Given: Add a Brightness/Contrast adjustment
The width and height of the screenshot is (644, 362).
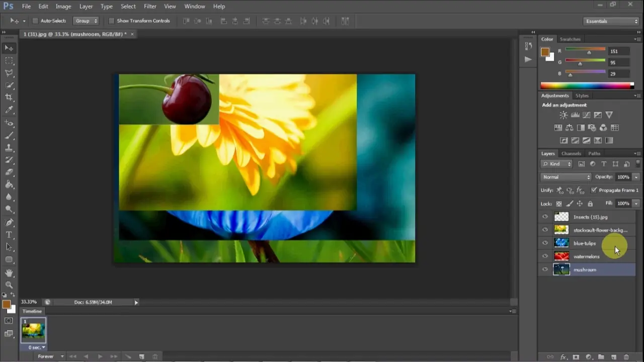Looking at the screenshot, I should point(563,115).
